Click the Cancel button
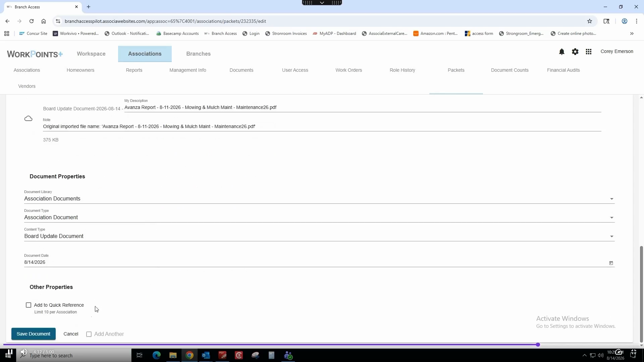This screenshot has height=362, width=644. (71, 334)
